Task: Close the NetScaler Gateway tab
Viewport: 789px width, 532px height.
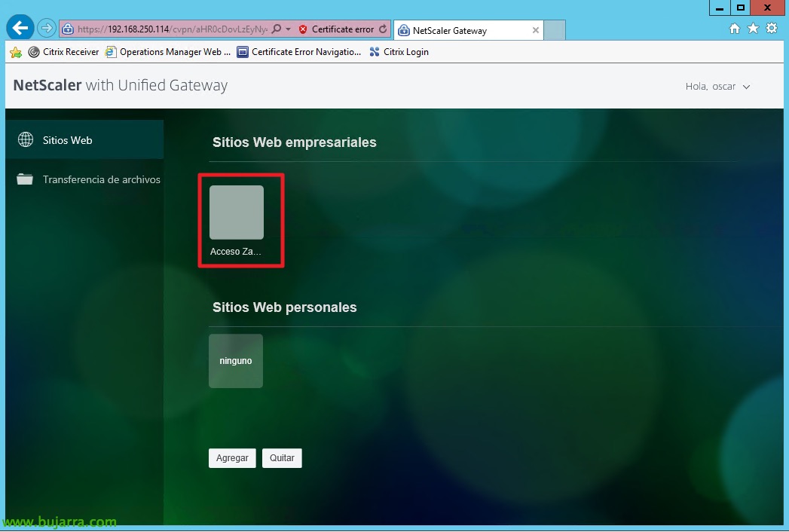Action: pyautogui.click(x=535, y=30)
